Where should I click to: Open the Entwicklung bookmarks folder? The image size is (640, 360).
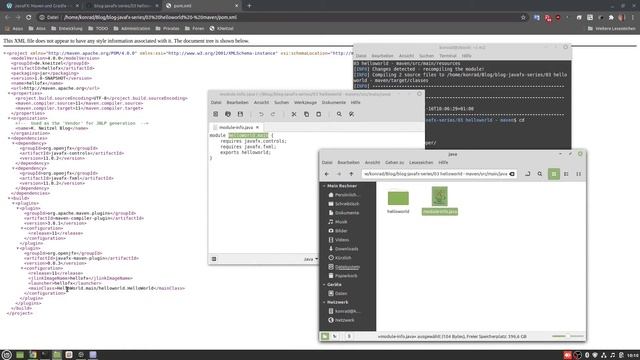coord(67,29)
